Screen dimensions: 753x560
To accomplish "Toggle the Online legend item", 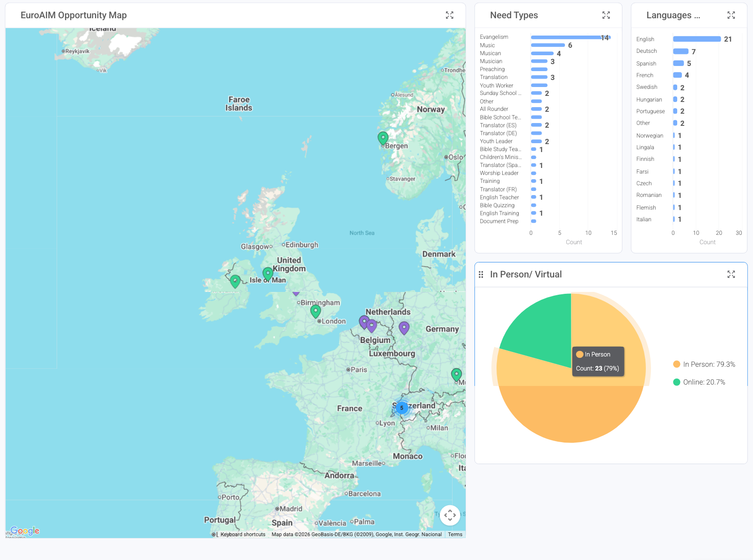I will [x=699, y=382].
